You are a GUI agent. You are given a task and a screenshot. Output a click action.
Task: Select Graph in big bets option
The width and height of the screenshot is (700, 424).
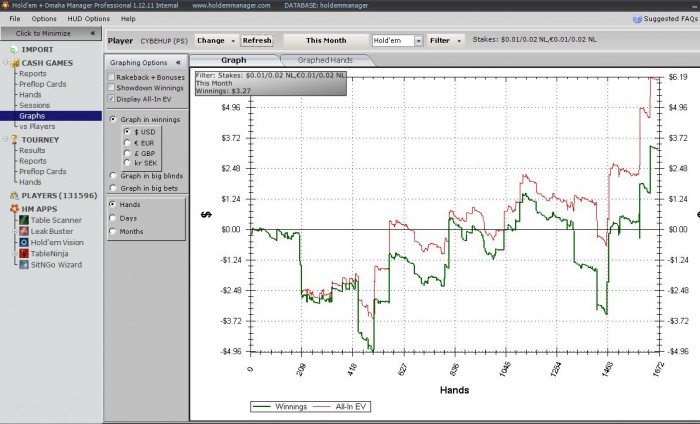[113, 188]
